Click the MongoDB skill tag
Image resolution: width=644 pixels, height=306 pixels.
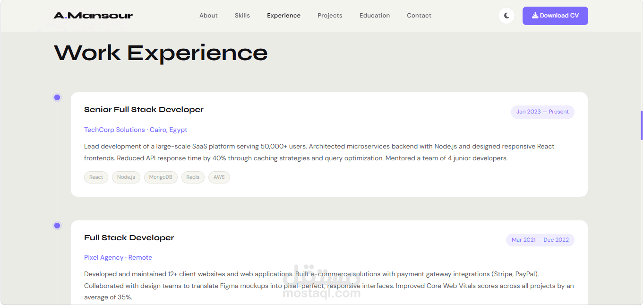161,177
